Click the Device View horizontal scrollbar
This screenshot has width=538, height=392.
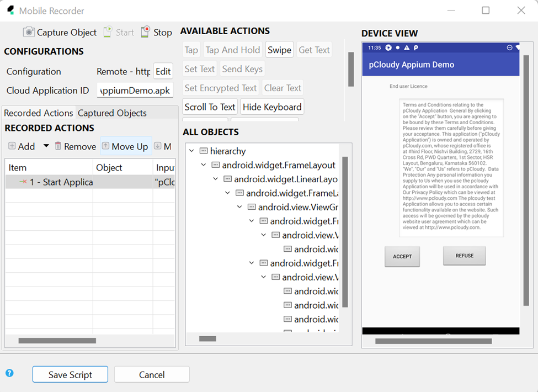425,341
